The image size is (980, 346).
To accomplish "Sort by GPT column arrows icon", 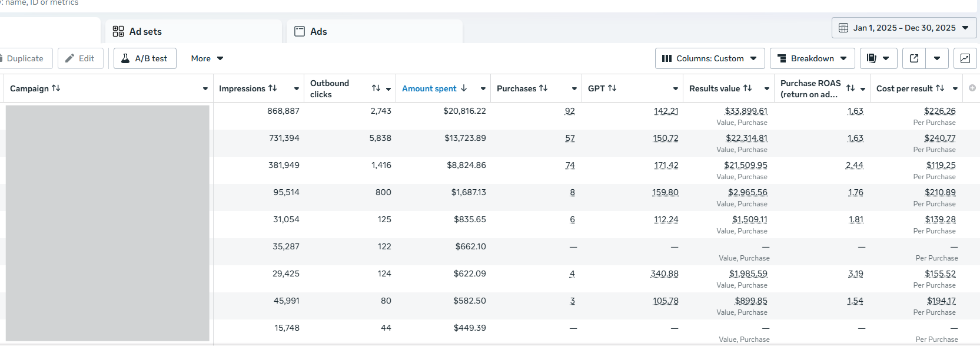I will click(x=612, y=88).
